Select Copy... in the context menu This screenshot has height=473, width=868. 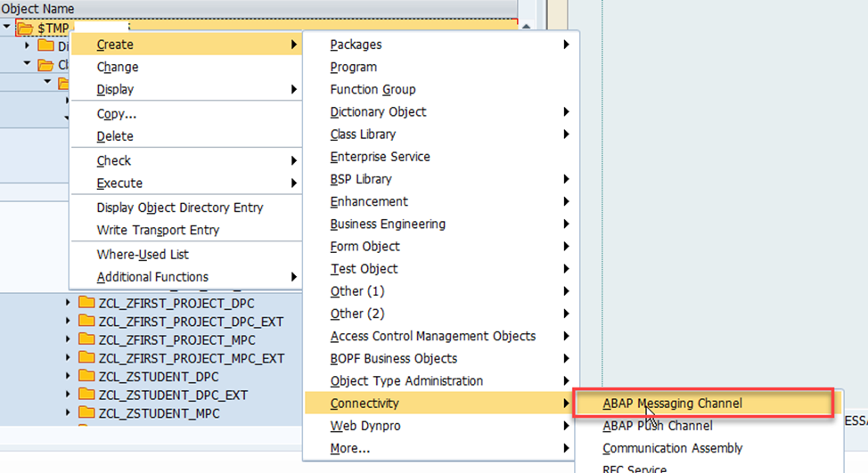[186, 113]
